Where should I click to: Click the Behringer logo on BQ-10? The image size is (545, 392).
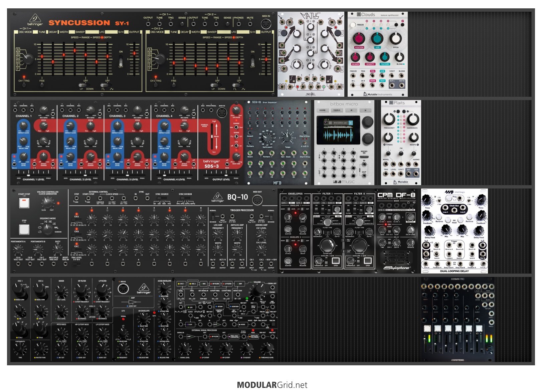point(218,197)
